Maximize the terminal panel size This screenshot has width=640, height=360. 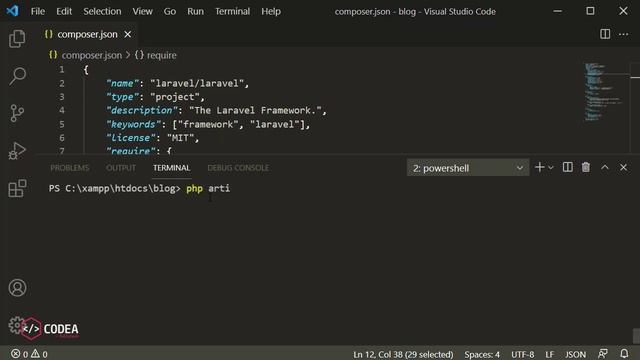[x=604, y=167]
